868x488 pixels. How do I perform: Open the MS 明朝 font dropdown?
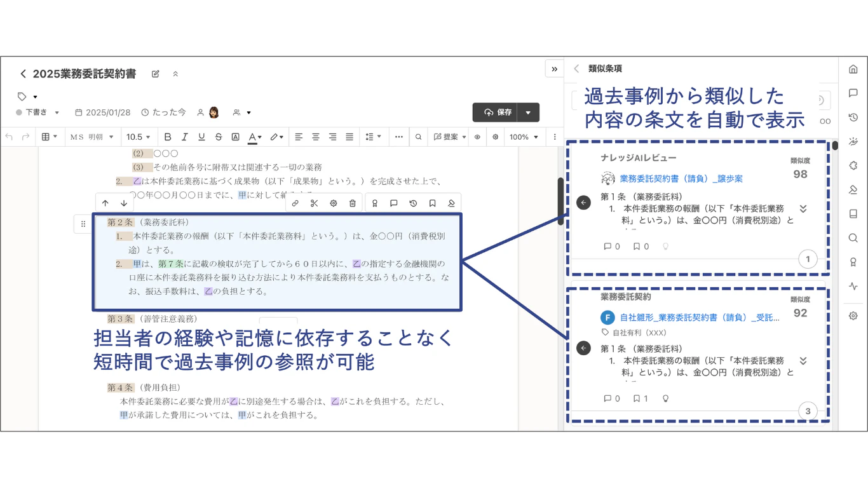[93, 137]
